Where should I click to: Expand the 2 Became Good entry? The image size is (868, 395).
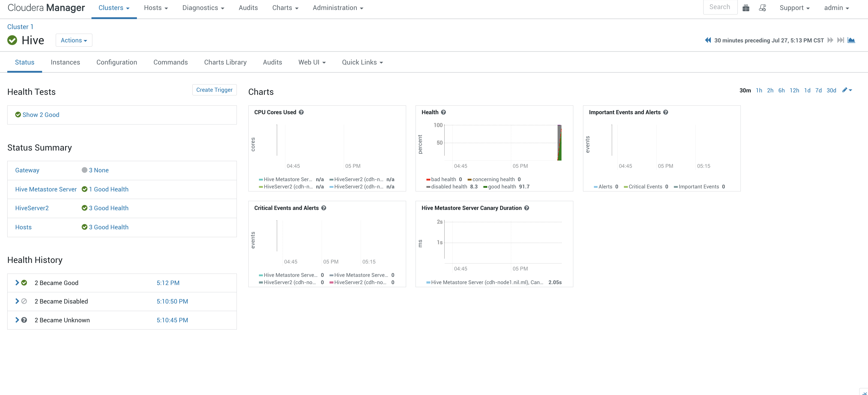click(x=17, y=283)
